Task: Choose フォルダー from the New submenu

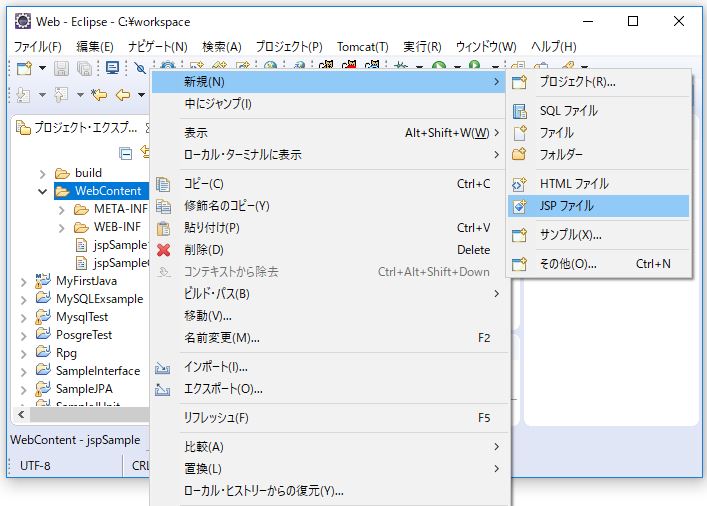Action: pyautogui.click(x=598, y=155)
